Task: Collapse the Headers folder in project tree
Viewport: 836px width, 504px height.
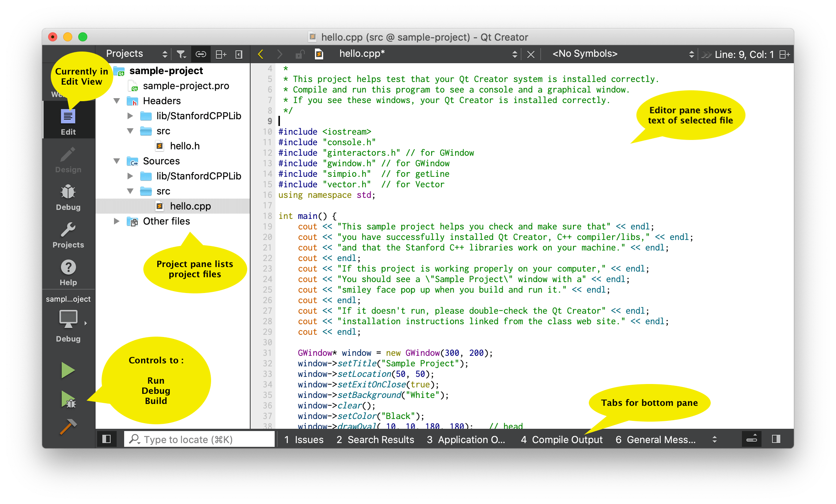Action: coord(117,101)
